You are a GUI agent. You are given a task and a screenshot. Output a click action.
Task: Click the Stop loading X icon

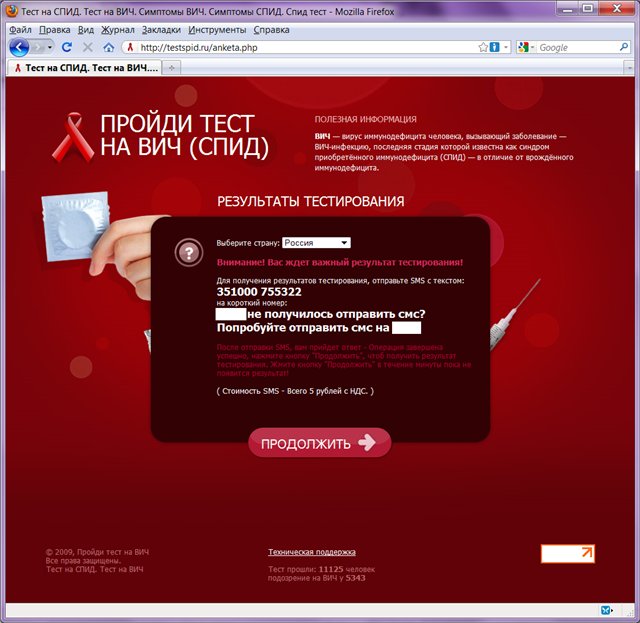coord(86,47)
